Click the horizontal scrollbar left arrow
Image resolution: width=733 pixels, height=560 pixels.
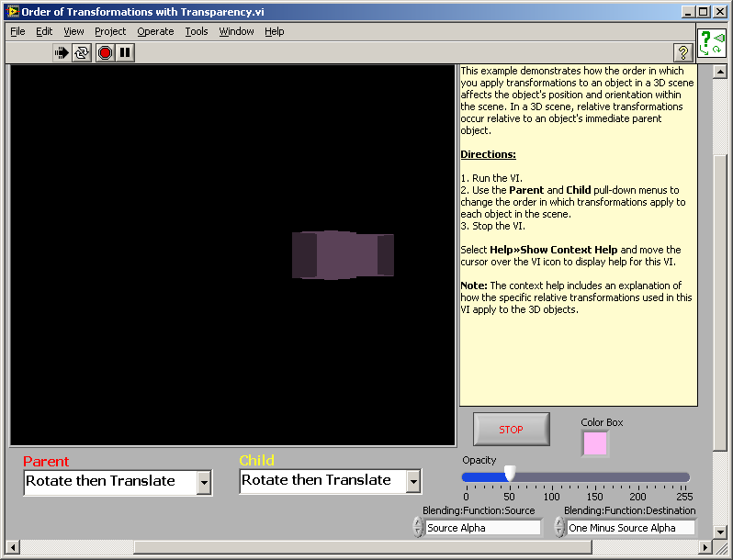13,547
